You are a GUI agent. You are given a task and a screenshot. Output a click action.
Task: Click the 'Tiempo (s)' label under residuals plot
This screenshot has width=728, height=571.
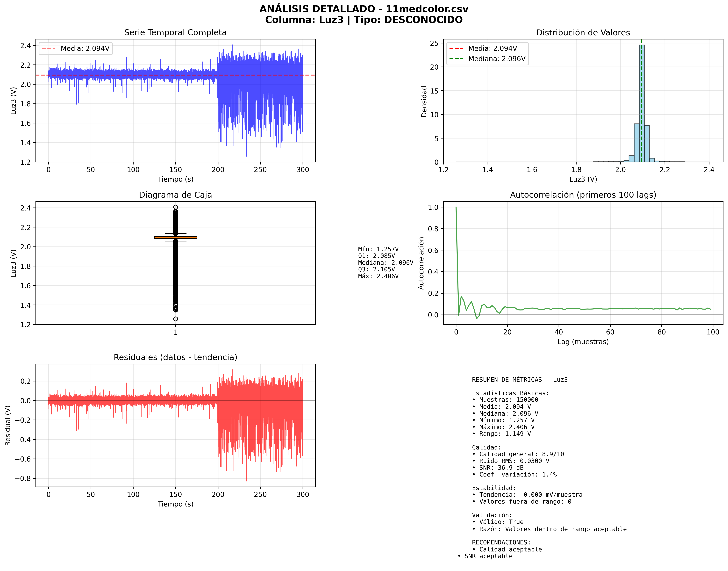(175, 504)
